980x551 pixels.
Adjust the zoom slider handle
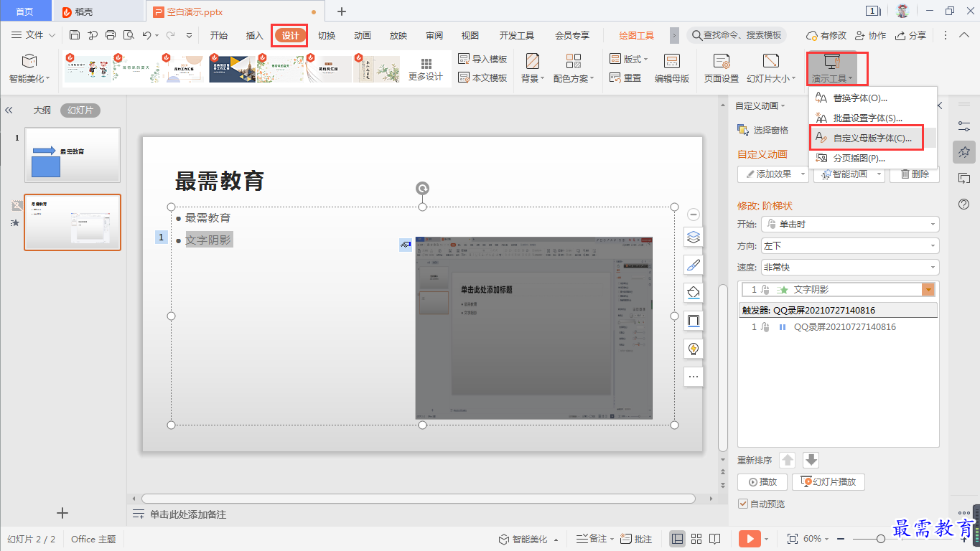879,539
